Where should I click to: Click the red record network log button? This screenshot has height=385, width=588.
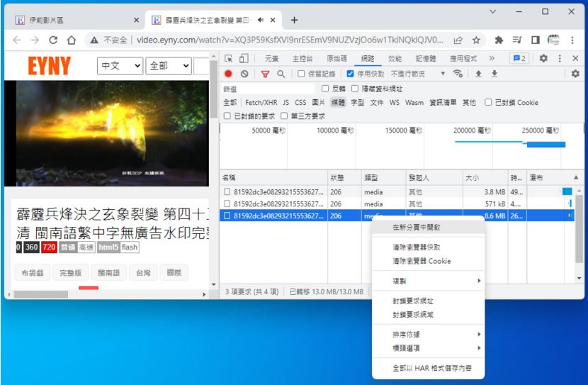(228, 74)
